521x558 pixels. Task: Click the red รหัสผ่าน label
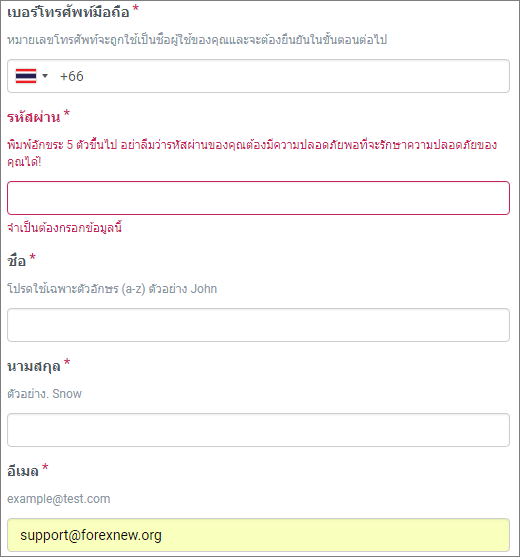34,117
